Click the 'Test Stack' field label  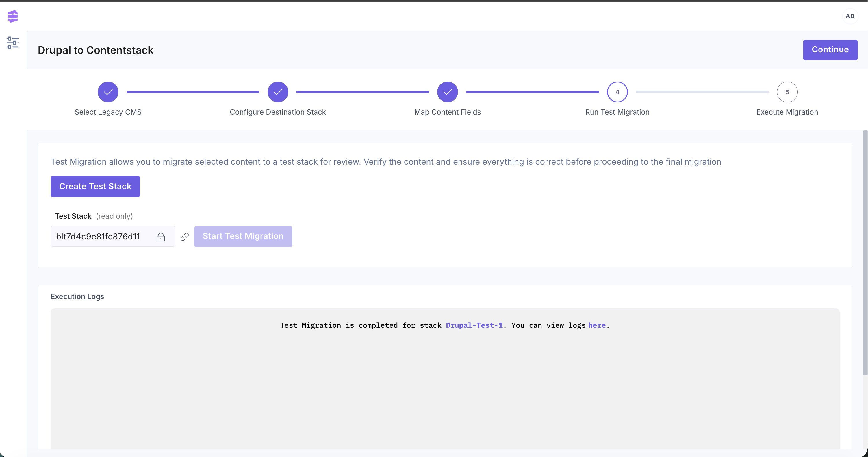73,216
